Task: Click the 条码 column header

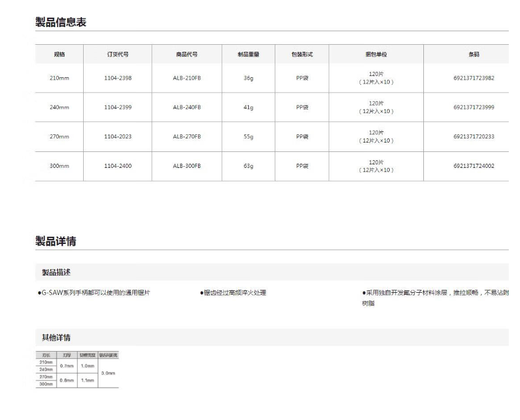Action: point(473,54)
